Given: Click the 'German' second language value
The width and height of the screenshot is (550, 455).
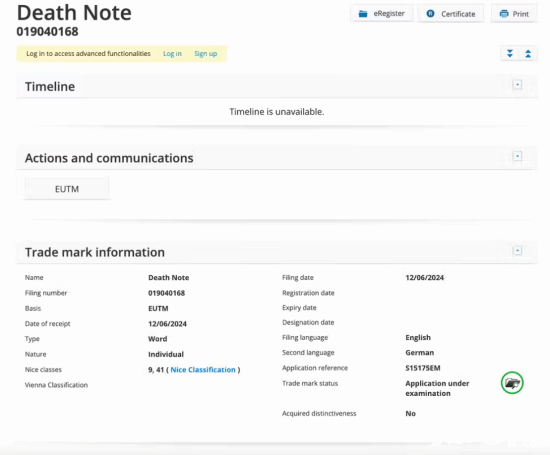Looking at the screenshot, I should [x=420, y=353].
